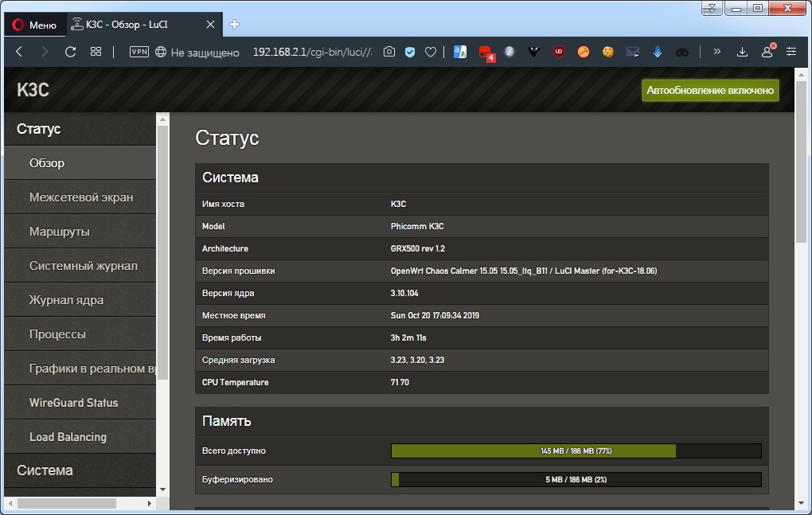Open the Google Translate extension
This screenshot has width=812, height=515.
[x=459, y=51]
